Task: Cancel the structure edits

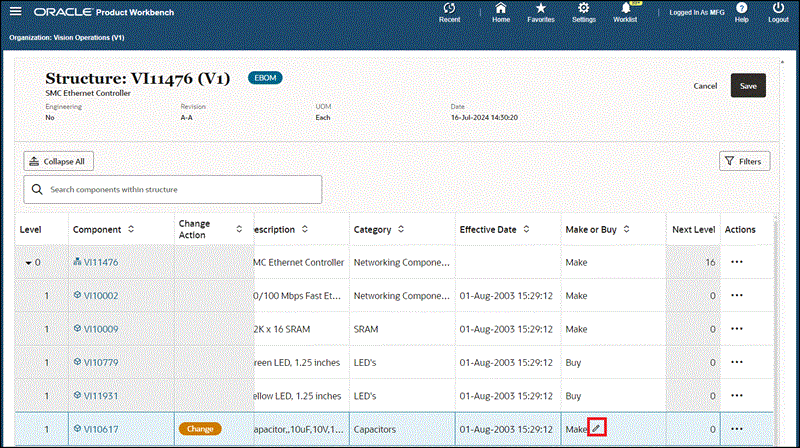Action: 705,86
